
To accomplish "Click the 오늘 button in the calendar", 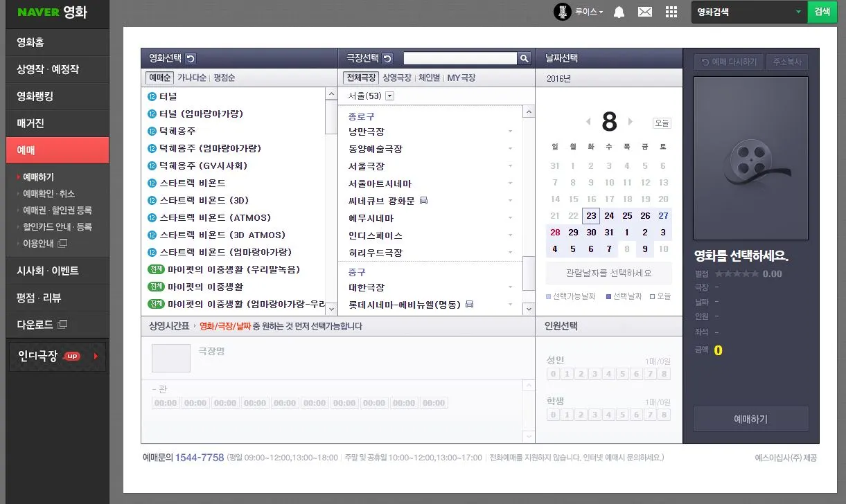I will [x=662, y=123].
